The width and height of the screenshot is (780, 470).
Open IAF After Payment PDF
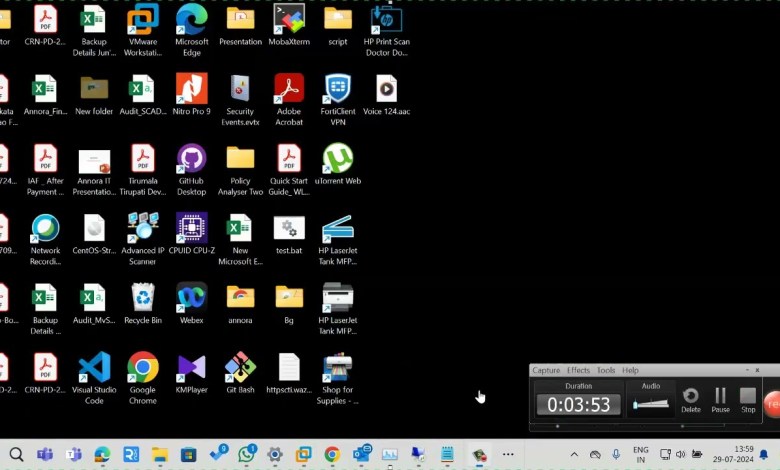[x=45, y=169]
